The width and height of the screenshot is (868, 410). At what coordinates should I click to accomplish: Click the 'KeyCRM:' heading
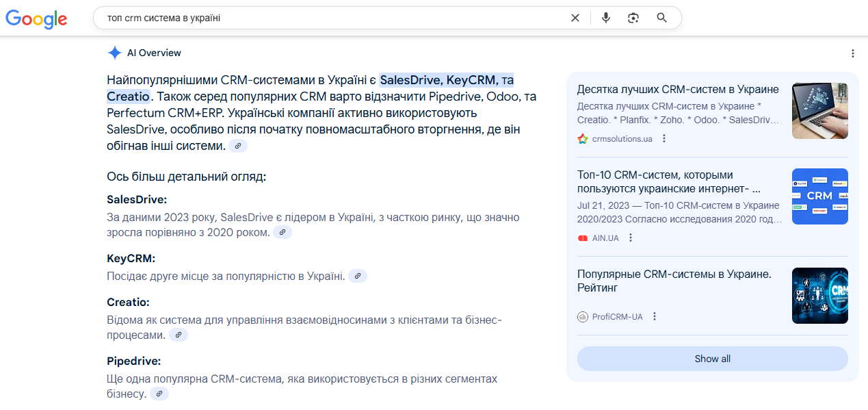pyautogui.click(x=131, y=259)
